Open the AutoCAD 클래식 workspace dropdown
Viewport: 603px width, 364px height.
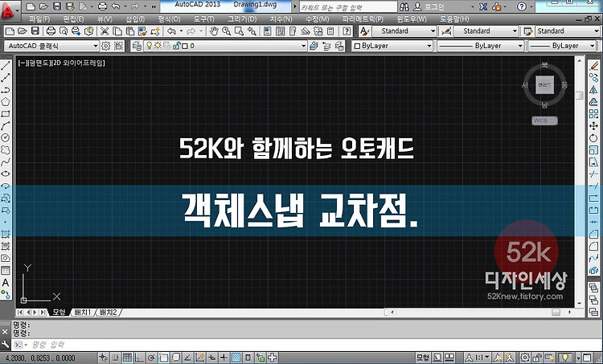click(x=96, y=46)
